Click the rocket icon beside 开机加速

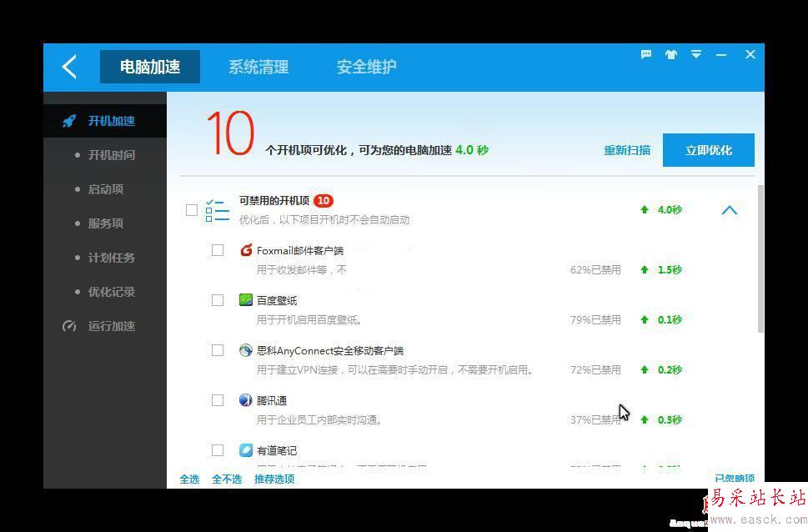point(69,121)
